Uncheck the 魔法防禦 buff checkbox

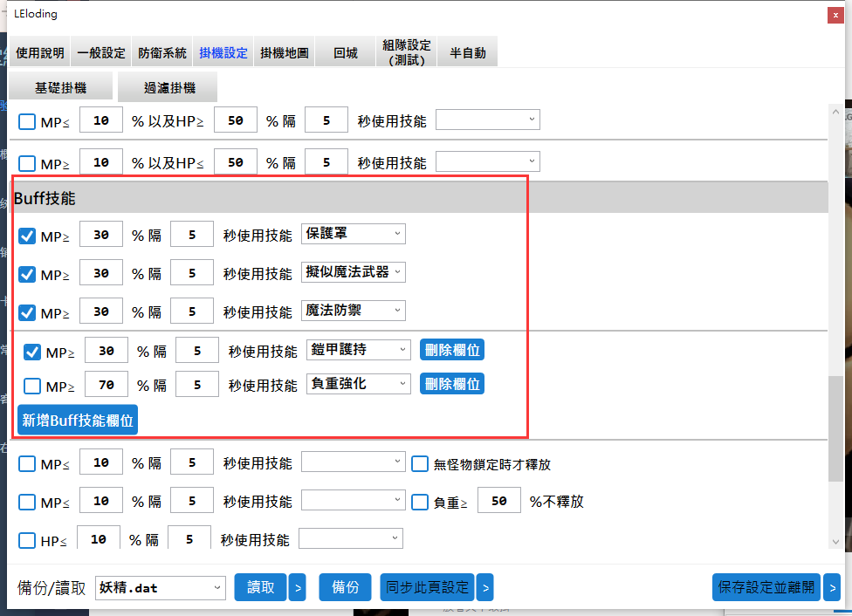tap(26, 312)
